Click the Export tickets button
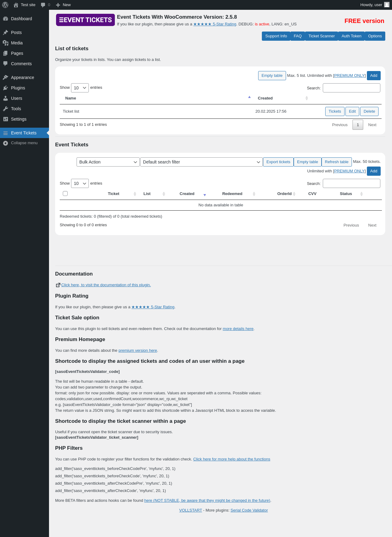This screenshot has width=392, height=537. point(278,162)
